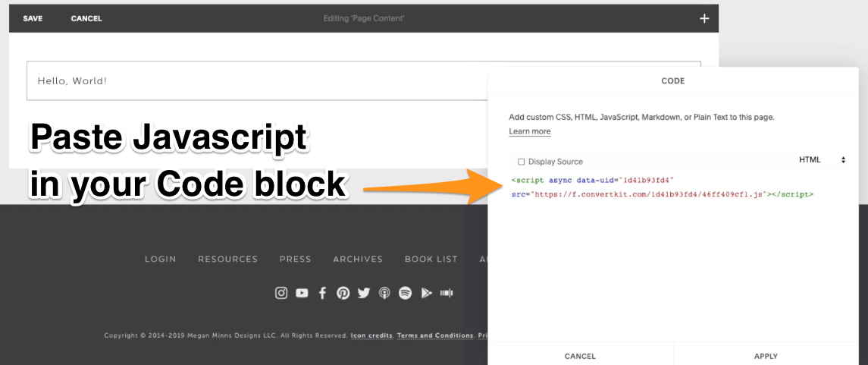Open the Pinterest social icon

point(343,293)
